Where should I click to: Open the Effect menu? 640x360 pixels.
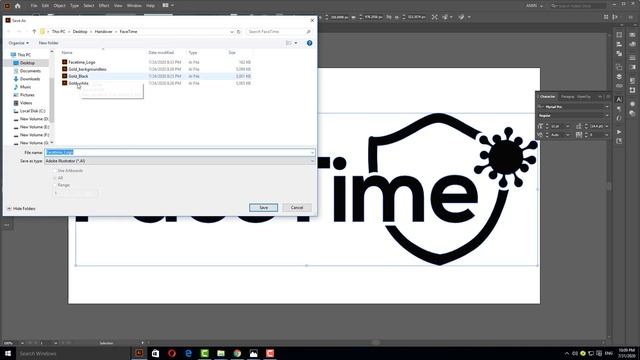coord(104,6)
